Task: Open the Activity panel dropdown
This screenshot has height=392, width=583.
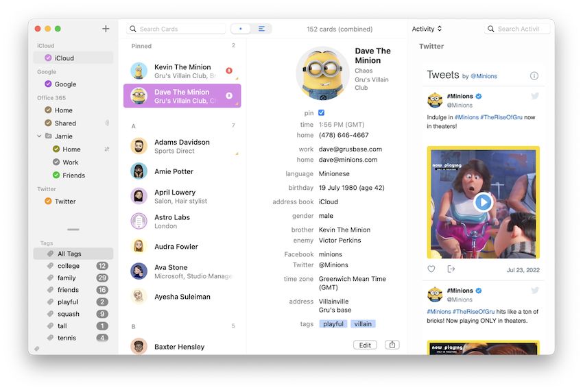Action: tap(427, 29)
